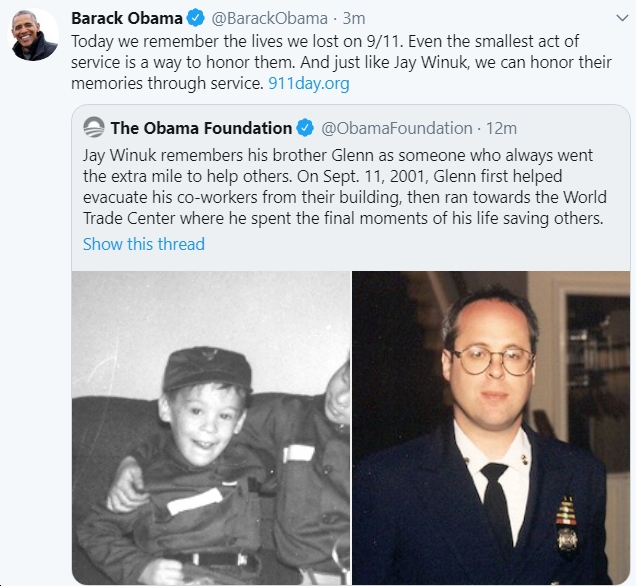Show this thread link
Viewport: 636px width, 586px height.
[144, 244]
